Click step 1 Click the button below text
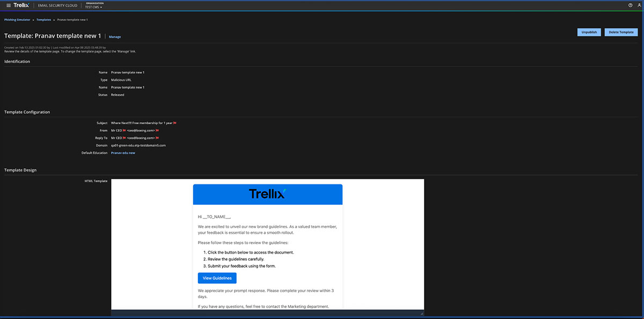This screenshot has width=644, height=319. 251,252
